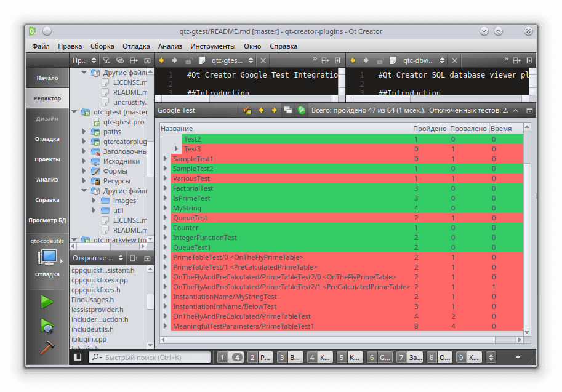Image resolution: width=562 pixels, height=392 pixels.
Task: Toggle the left sidebar visibility
Action: [78, 358]
